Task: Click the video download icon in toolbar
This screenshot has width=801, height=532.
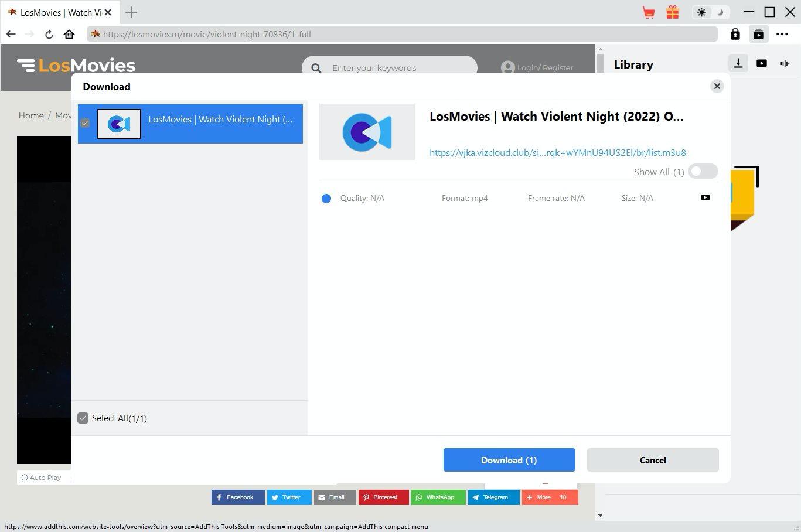Action: coord(759,34)
